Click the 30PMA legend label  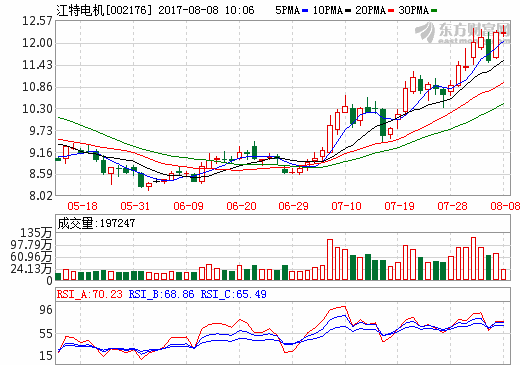point(413,10)
